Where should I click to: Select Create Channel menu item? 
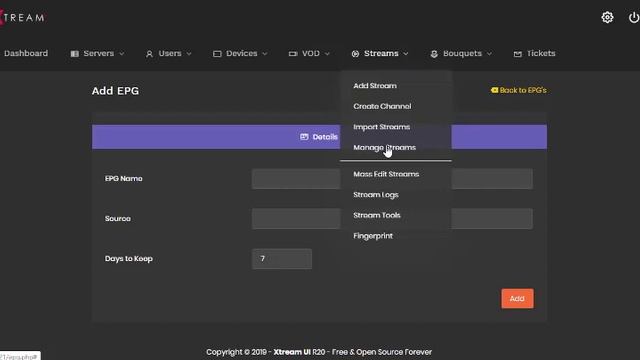pos(382,106)
